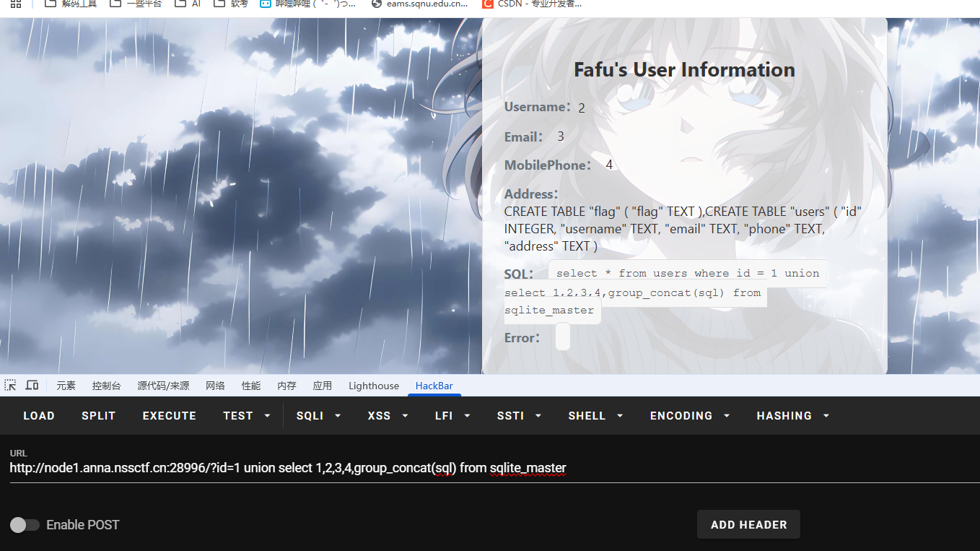Click the CREATE TABLE "flag" address output text
This screenshot has width=980, height=551.
click(x=683, y=229)
